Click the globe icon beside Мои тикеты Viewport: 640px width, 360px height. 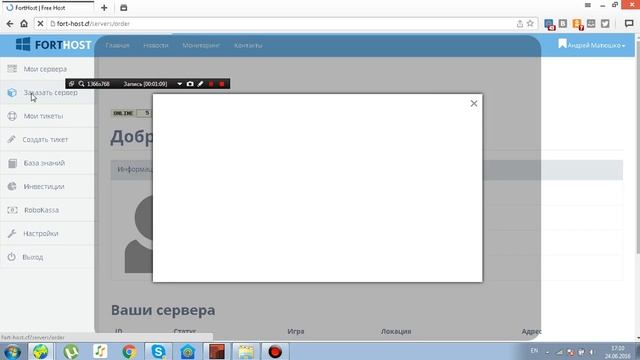pos(12,116)
